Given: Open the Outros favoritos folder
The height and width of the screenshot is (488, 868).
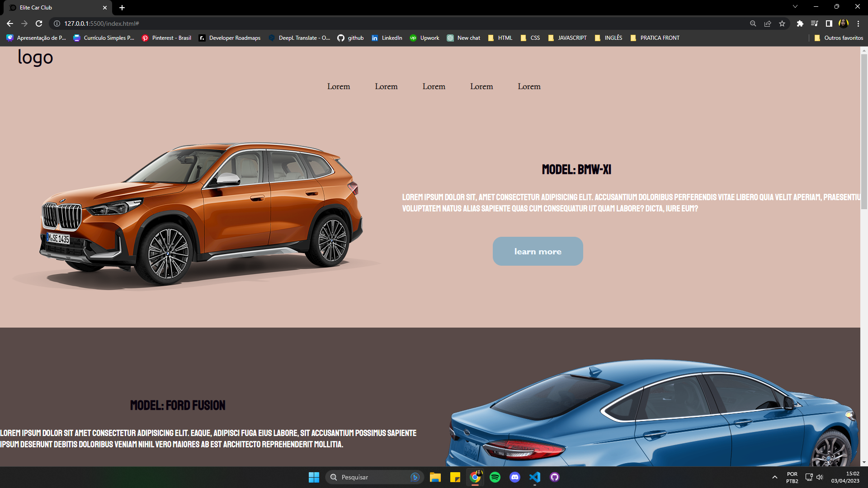Looking at the screenshot, I should click(x=839, y=38).
